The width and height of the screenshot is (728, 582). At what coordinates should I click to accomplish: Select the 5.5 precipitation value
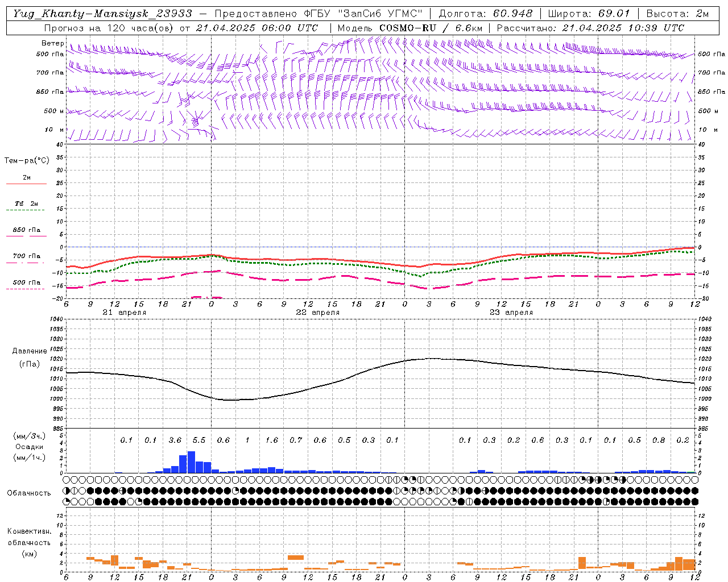coord(199,440)
